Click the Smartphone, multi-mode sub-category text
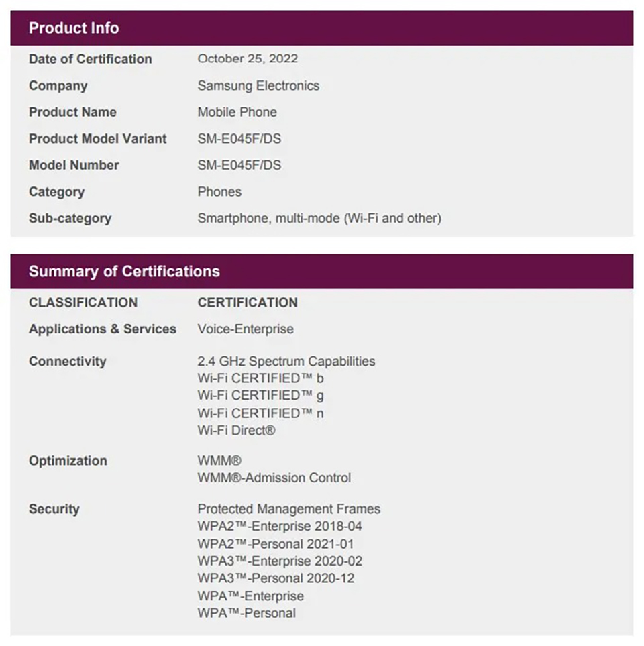This screenshot has height=646, width=644. pyautogui.click(x=319, y=218)
